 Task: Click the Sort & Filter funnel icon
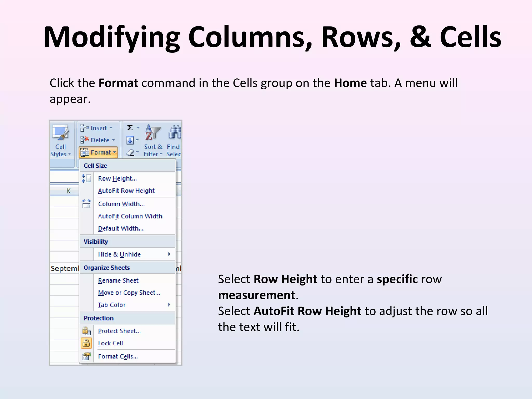point(153,132)
